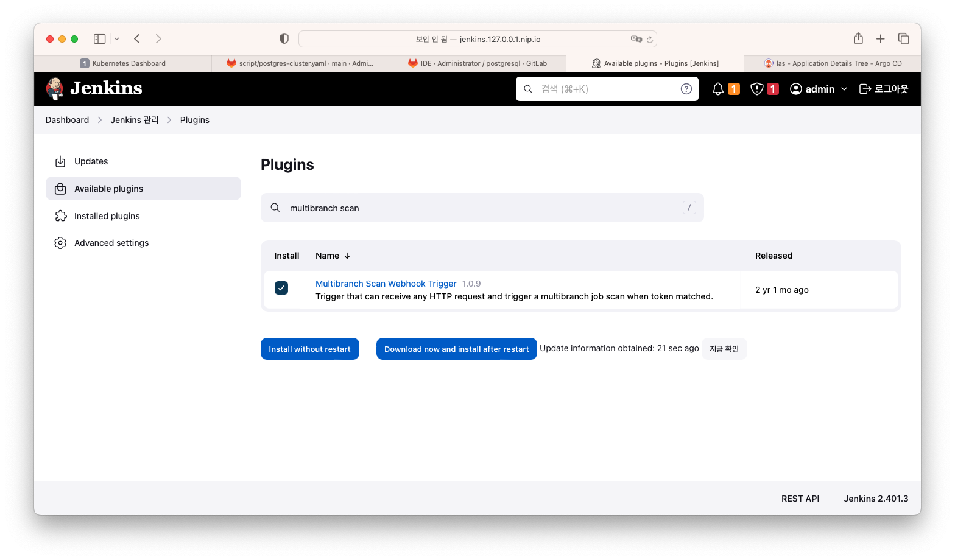Click the 지금 확인 check now button
Image resolution: width=955 pixels, height=560 pixels.
tap(724, 349)
